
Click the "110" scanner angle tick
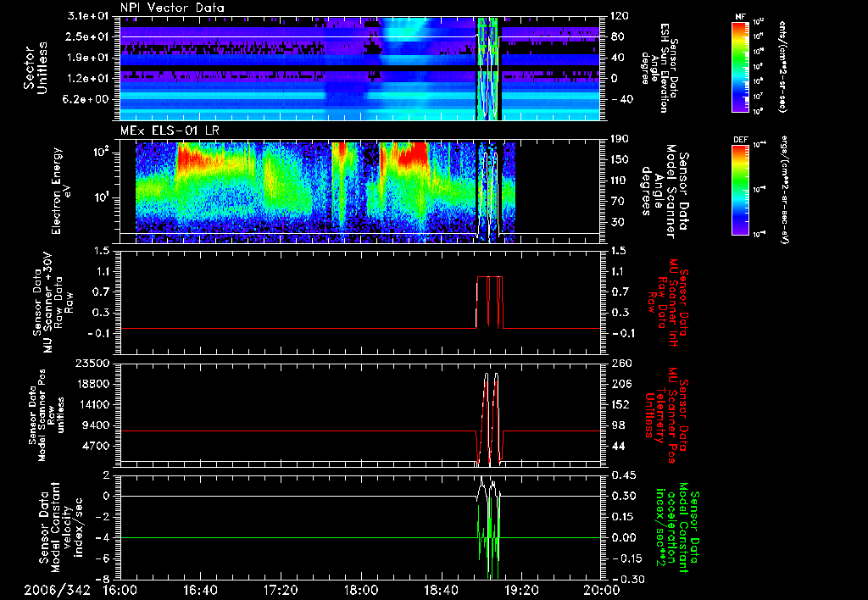(620, 181)
